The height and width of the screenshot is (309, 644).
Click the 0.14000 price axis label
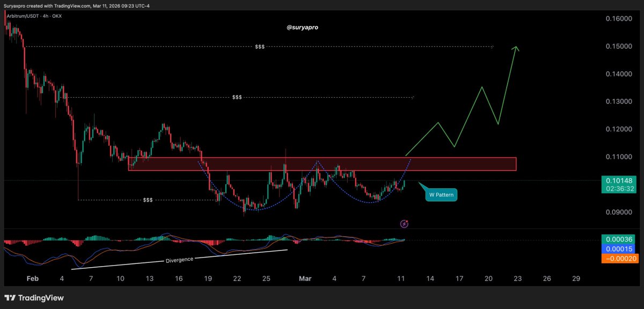coord(618,74)
